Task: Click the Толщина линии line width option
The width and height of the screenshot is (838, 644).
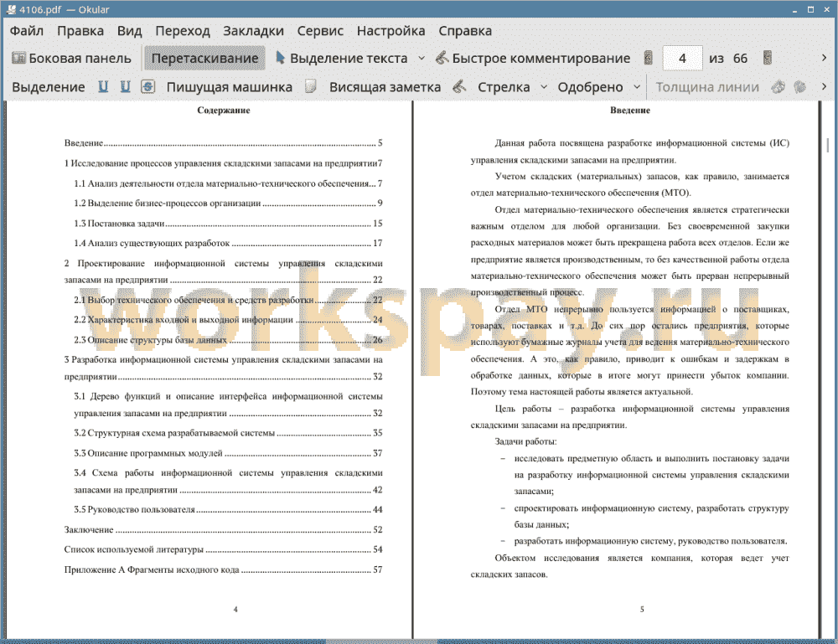Action: (x=707, y=87)
